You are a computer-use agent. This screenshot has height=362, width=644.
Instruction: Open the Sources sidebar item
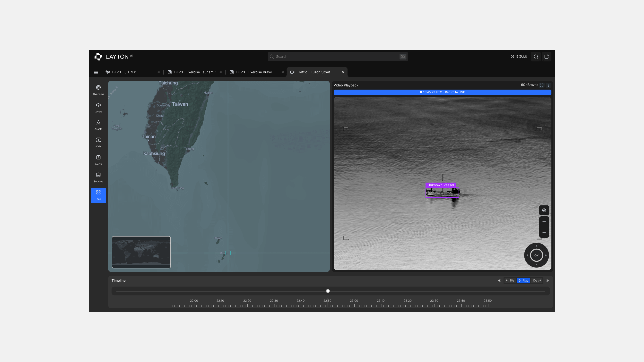(x=98, y=178)
